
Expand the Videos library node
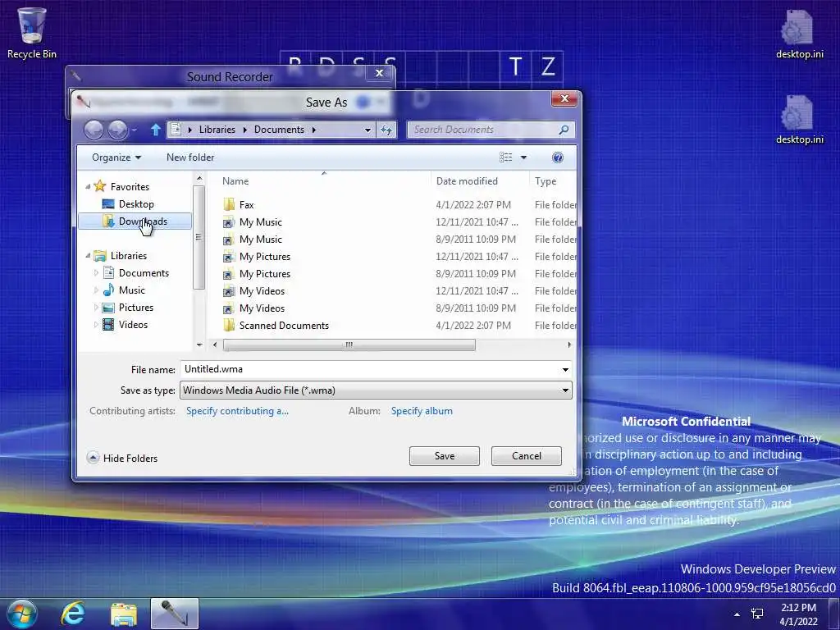96,324
